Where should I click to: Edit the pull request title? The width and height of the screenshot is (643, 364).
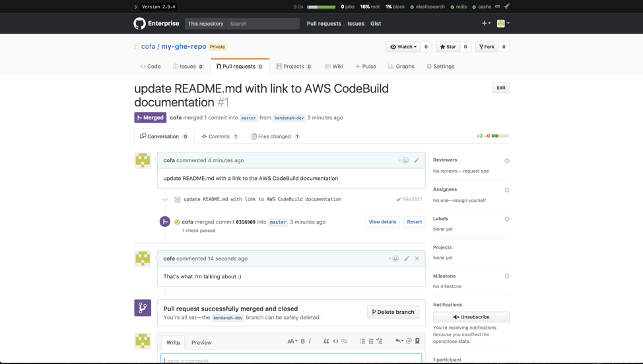[500, 88]
